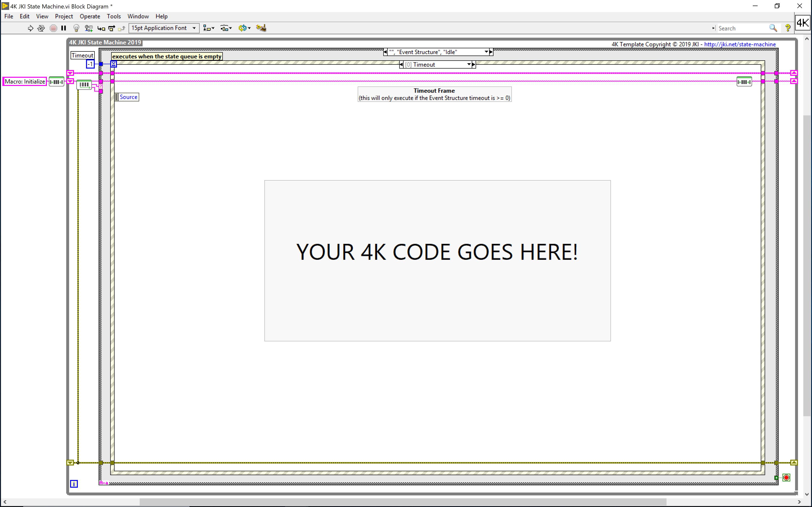Select the Run Continuously icon

[x=41, y=28]
